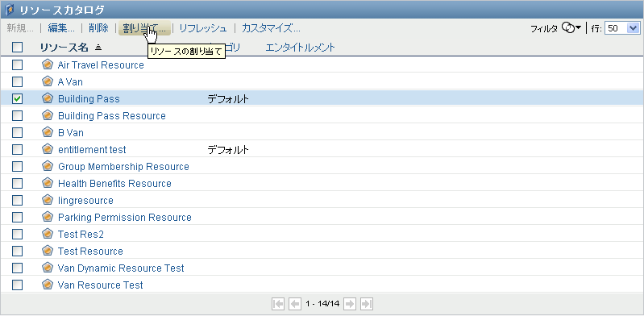Open the Health Benefits Resource link
644x316 pixels.
(114, 183)
